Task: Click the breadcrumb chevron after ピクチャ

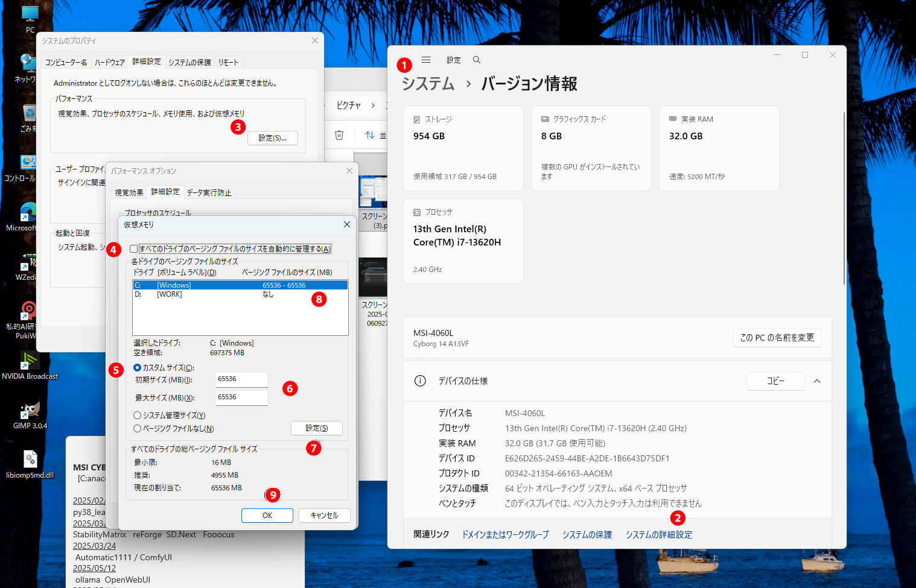Action: coord(373,106)
